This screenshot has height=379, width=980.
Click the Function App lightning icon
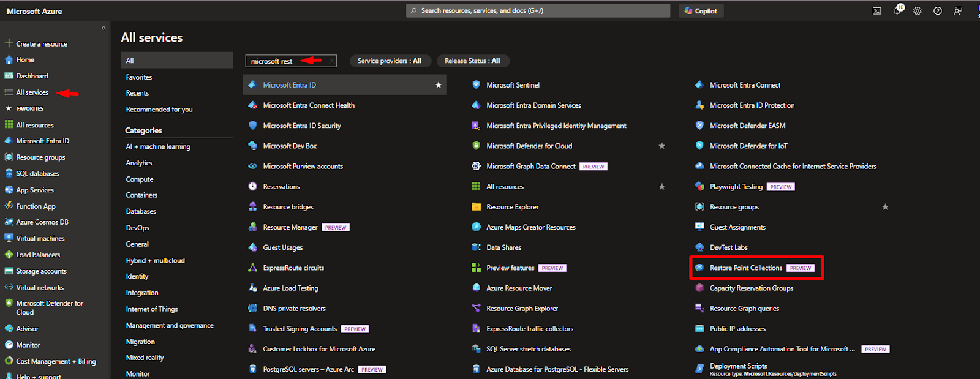pyautogui.click(x=9, y=206)
